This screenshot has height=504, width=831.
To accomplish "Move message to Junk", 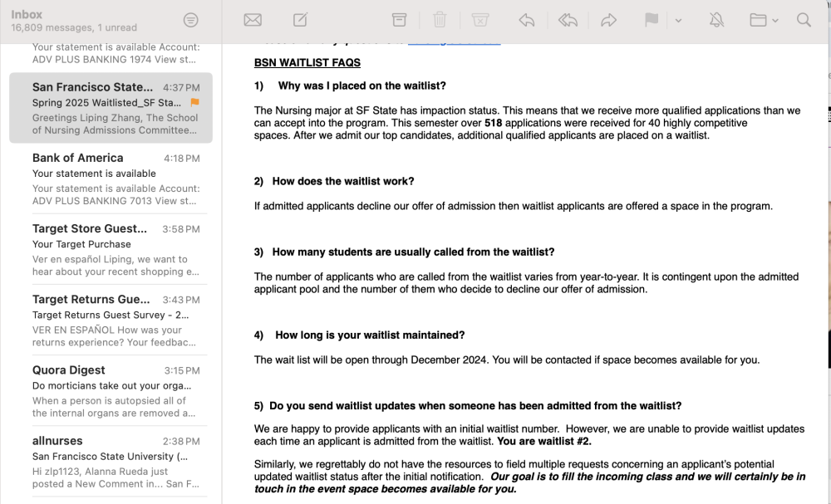I will [x=480, y=20].
